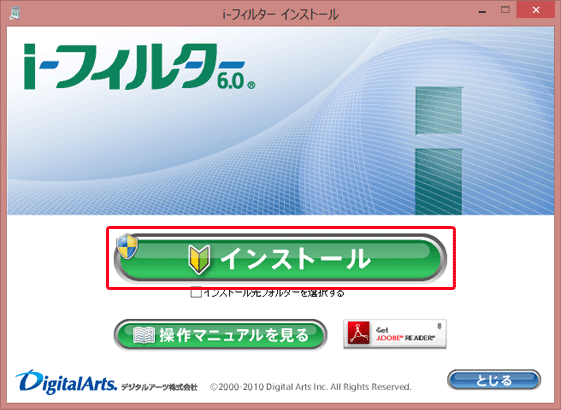Click the blue とじる button
Screen dimensions: 561x410
point(494,380)
